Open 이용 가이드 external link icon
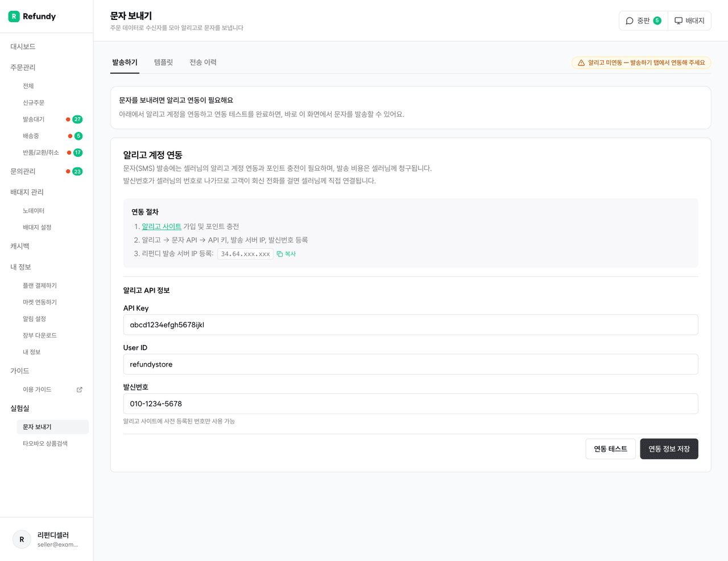 80,389
